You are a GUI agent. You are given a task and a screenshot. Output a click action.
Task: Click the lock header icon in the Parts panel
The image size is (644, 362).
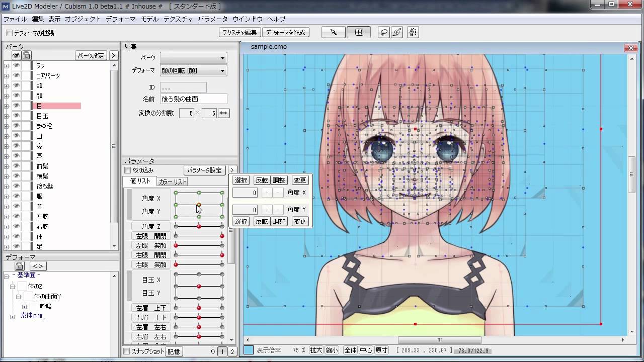pyautogui.click(x=26, y=55)
